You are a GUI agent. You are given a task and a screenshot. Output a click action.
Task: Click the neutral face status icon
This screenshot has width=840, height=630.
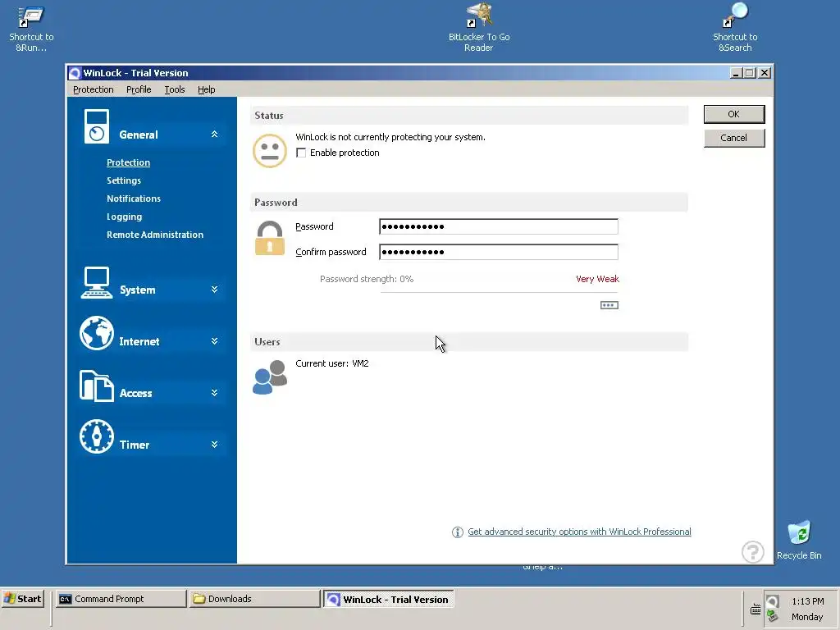269,151
